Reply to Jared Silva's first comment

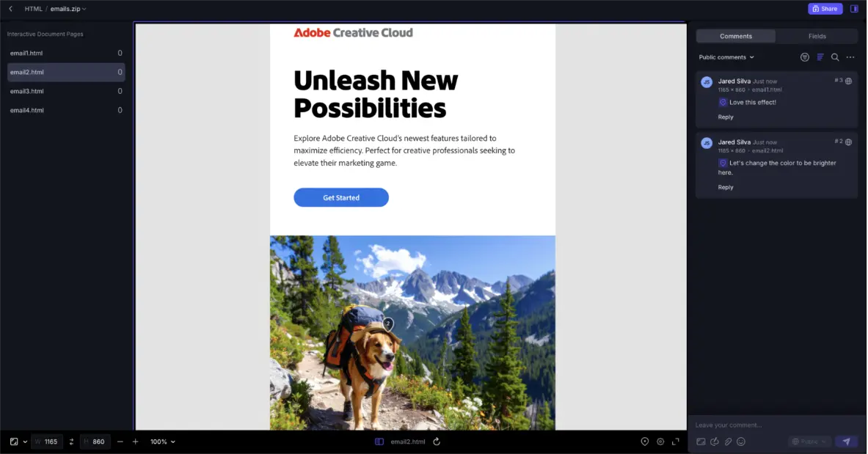point(726,115)
